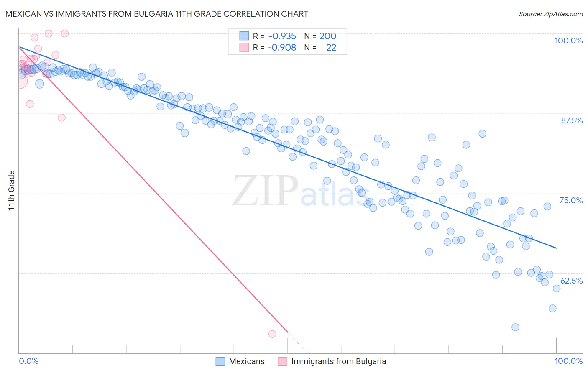Click the 100.0% x-axis label
The image size is (588, 373).
569,361
